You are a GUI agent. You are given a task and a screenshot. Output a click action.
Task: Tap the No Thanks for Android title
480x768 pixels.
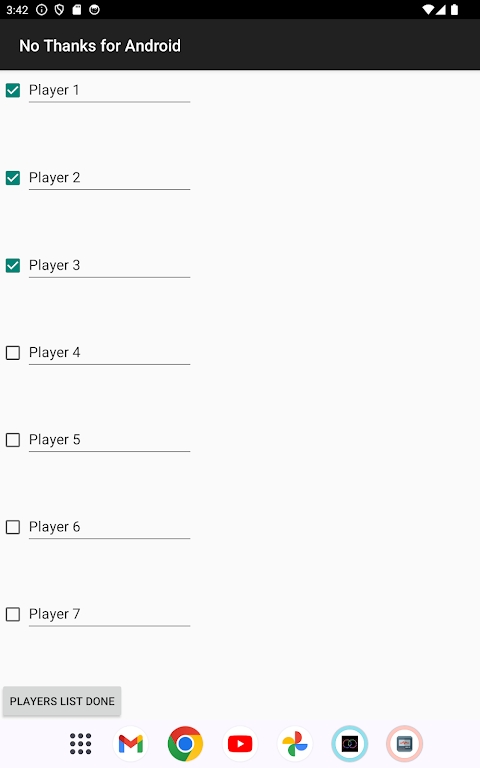100,46
